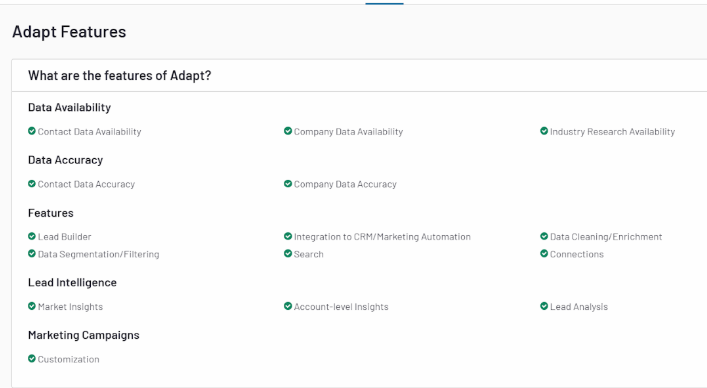Click the Connections feature text
Viewport: 707px width, 388px height.
[577, 254]
